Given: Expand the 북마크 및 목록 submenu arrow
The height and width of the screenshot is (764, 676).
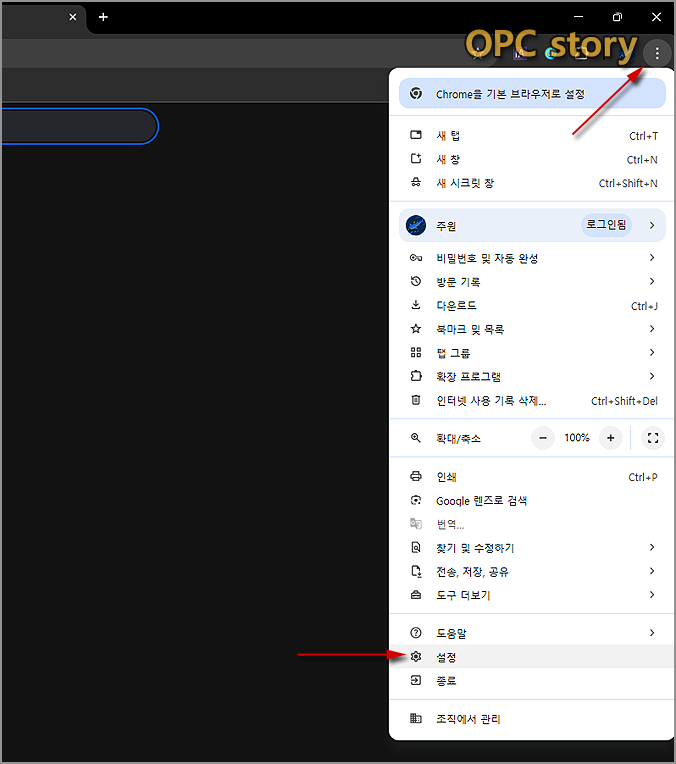Looking at the screenshot, I should tap(652, 329).
